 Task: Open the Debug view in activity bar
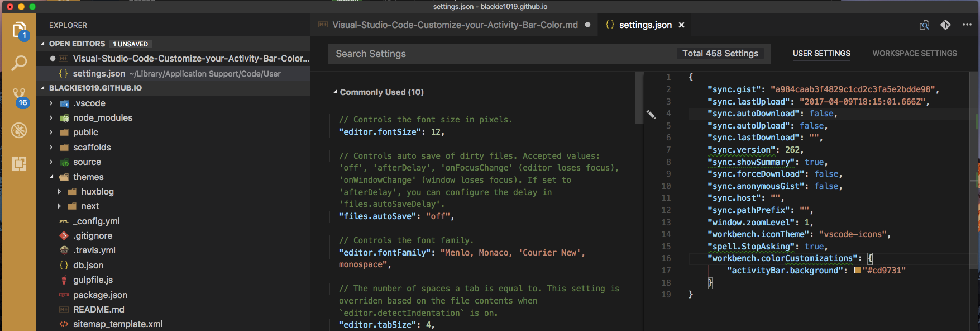[x=19, y=130]
